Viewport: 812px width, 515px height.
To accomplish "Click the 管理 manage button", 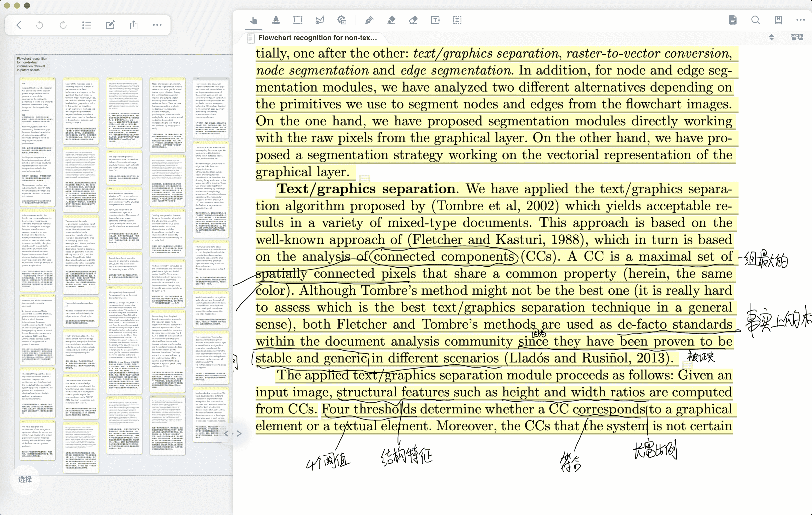I will (796, 37).
